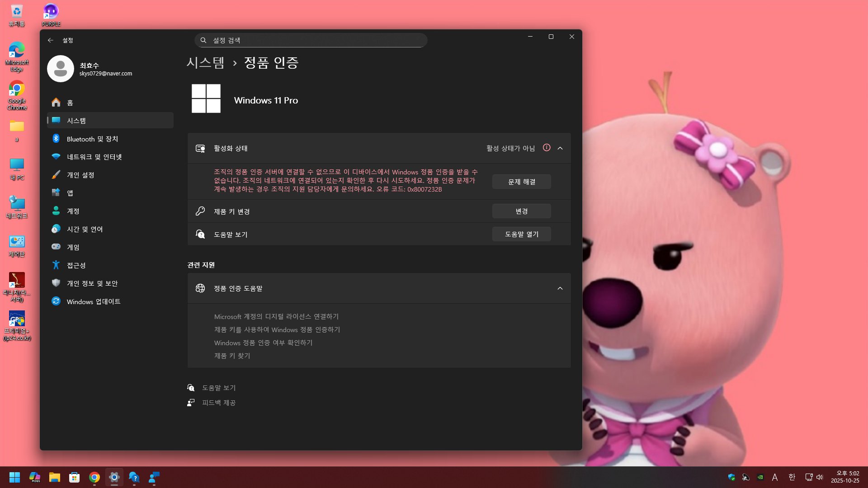Image resolution: width=868 pixels, height=488 pixels.
Task: Click the 개인 정보 및 보안 shield icon
Action: point(56,283)
